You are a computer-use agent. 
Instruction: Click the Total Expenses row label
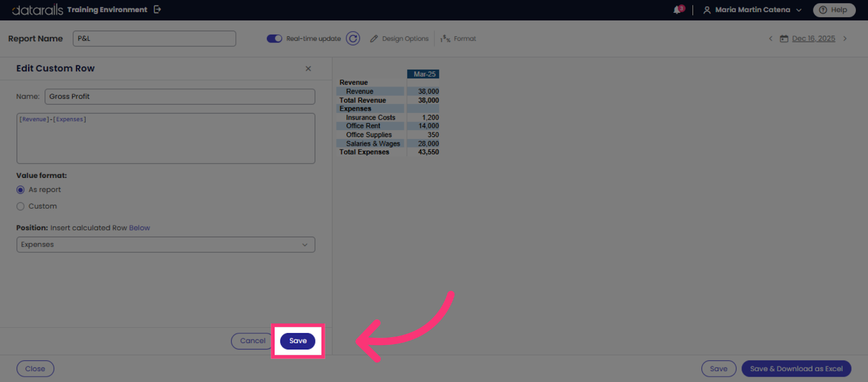coord(364,152)
